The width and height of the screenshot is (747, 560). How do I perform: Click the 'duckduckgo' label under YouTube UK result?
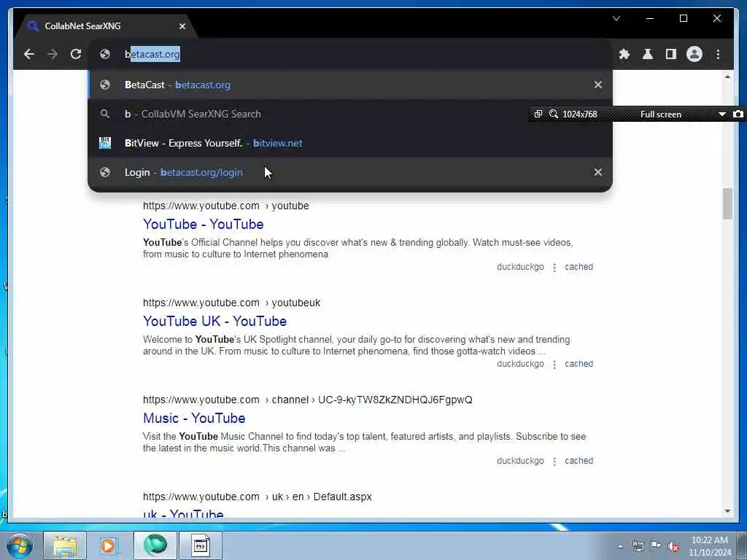520,364
